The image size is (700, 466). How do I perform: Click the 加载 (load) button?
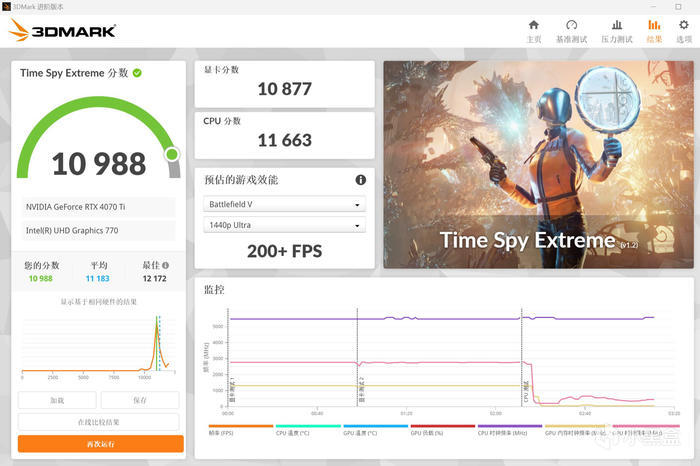57,400
